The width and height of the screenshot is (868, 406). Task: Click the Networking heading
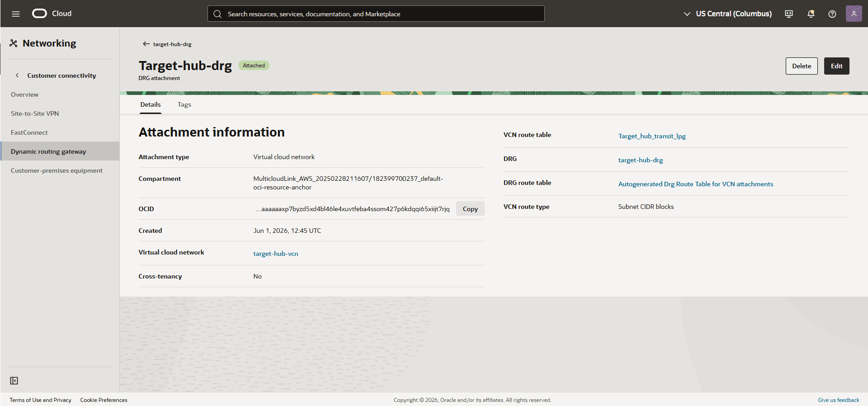click(49, 43)
